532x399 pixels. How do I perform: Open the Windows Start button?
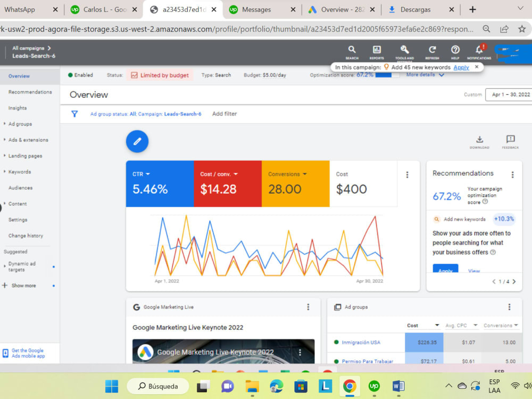click(112, 386)
